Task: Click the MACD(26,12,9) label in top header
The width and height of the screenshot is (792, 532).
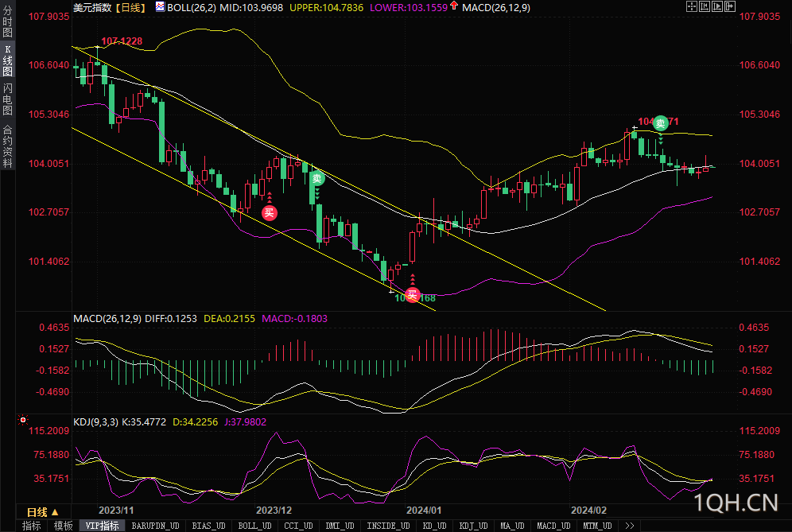Action: click(496, 8)
